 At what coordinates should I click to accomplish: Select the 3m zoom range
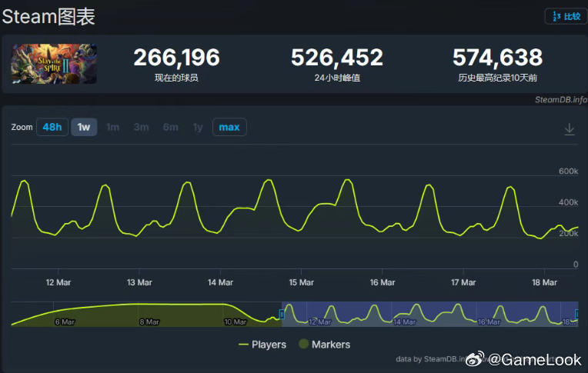(141, 128)
